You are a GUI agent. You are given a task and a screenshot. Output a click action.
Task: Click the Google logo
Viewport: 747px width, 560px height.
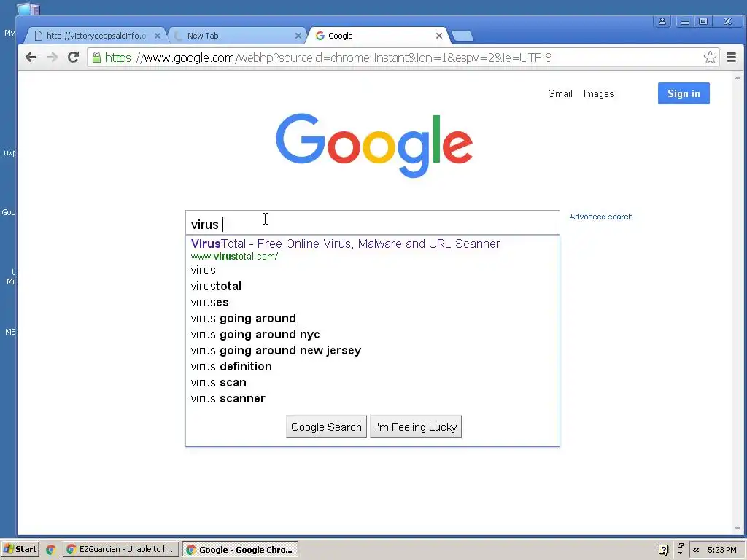374,145
